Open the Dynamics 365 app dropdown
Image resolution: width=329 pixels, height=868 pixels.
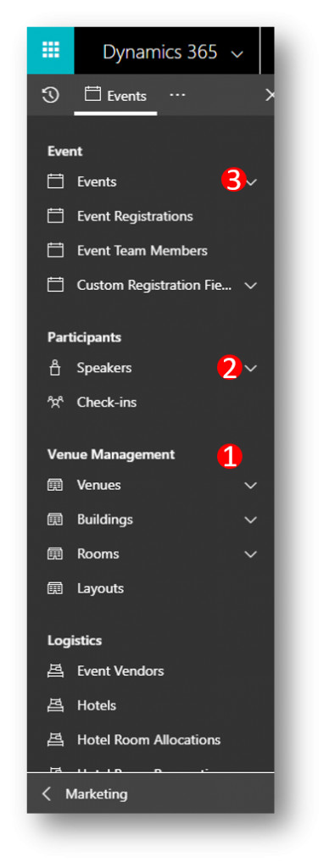coord(173,52)
